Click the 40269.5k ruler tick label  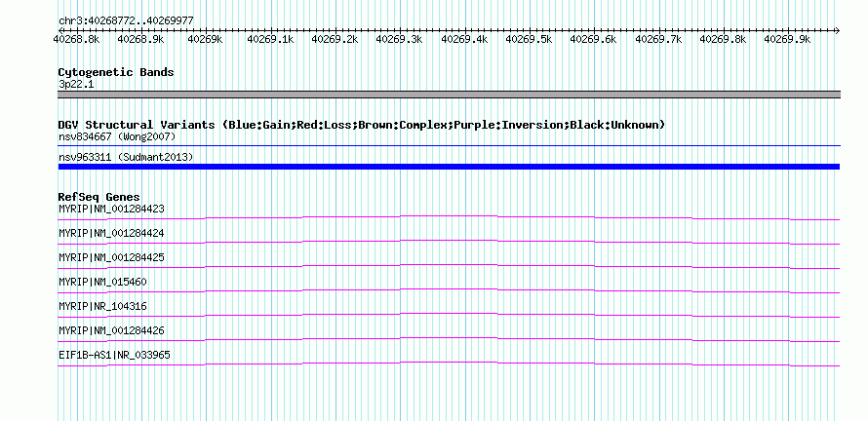pos(530,39)
